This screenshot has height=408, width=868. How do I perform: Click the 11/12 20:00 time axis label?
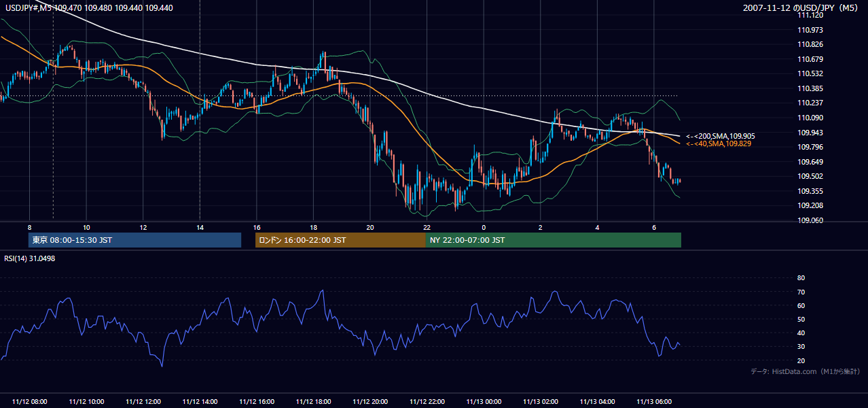[x=370, y=402]
